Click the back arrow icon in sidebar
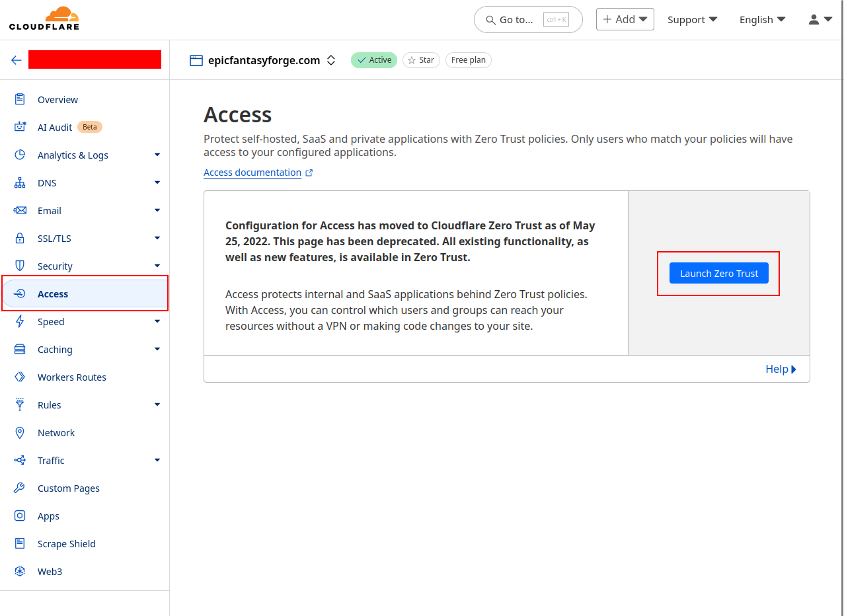Viewport: 844px width, 616px height. pos(17,60)
